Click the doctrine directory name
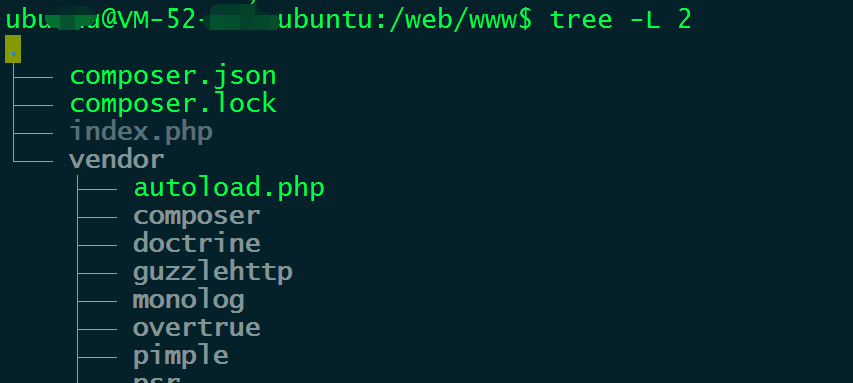853x383 pixels. tap(196, 243)
